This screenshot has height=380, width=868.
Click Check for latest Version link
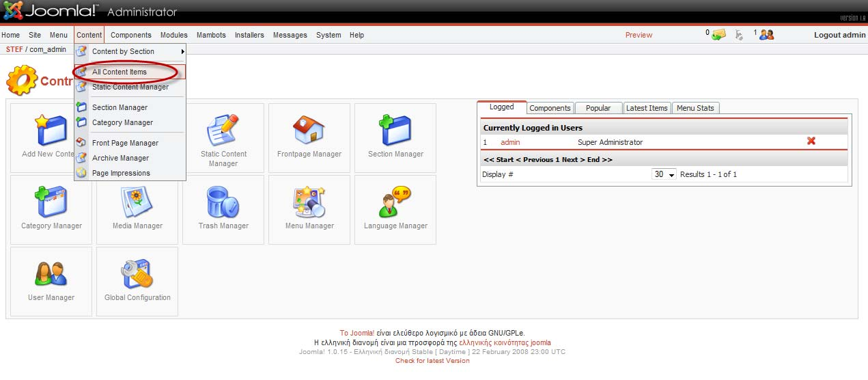(432, 361)
